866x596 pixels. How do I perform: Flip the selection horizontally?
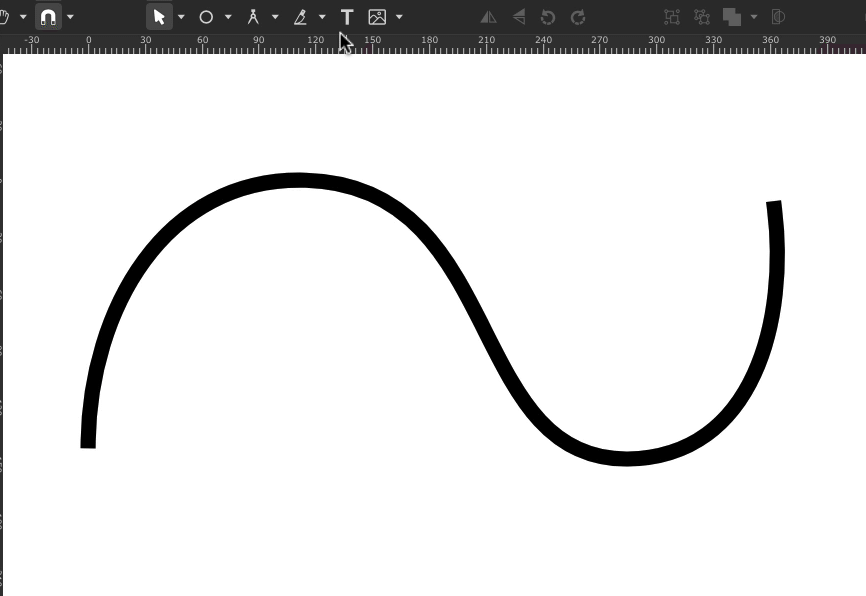pos(488,17)
